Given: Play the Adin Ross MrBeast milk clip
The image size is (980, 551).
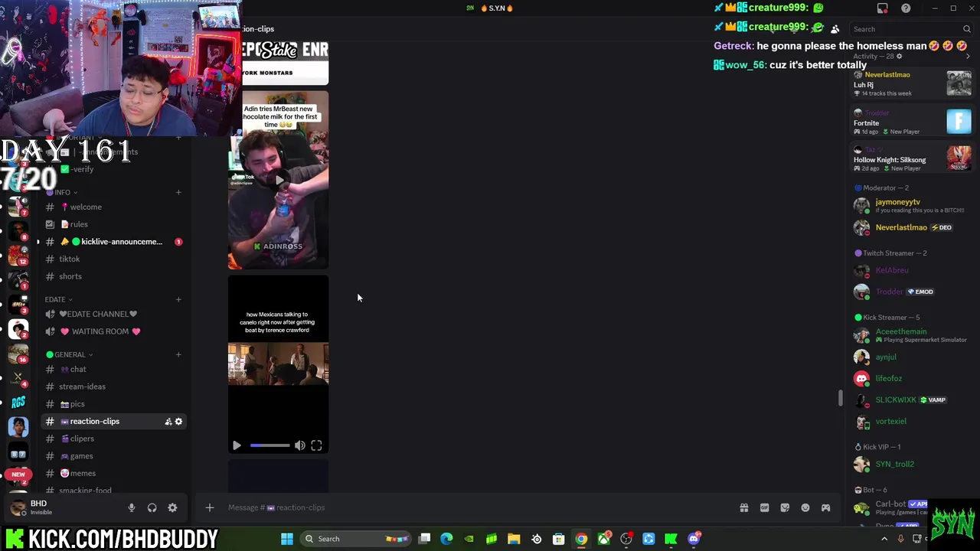Looking at the screenshot, I should click(279, 181).
